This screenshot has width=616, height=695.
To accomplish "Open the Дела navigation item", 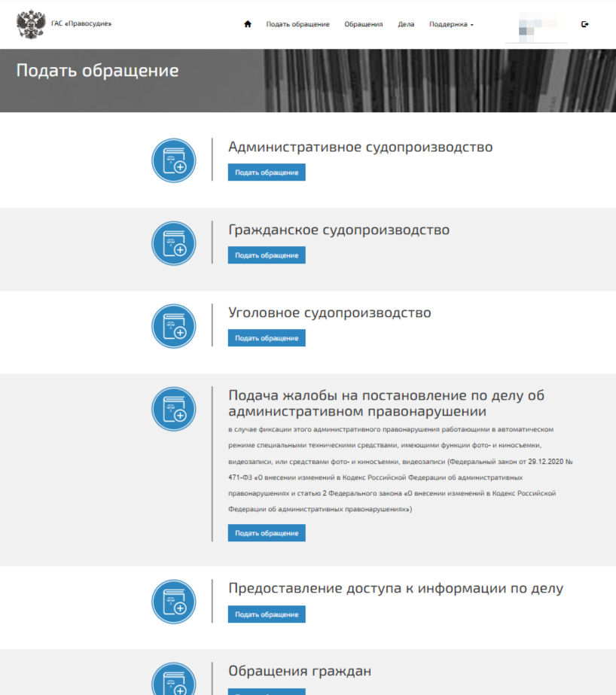I will pos(406,24).
